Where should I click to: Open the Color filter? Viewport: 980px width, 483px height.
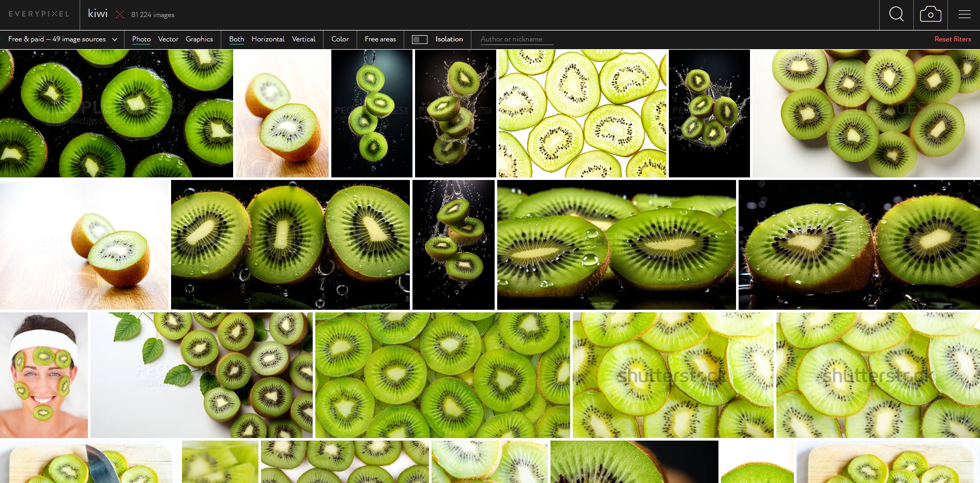coord(340,39)
